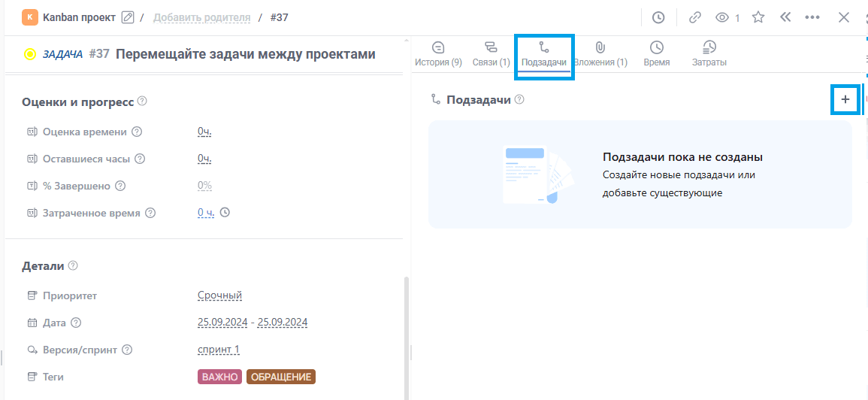868x400 pixels.
Task: Click Добавить родителя link
Action: pos(201,18)
